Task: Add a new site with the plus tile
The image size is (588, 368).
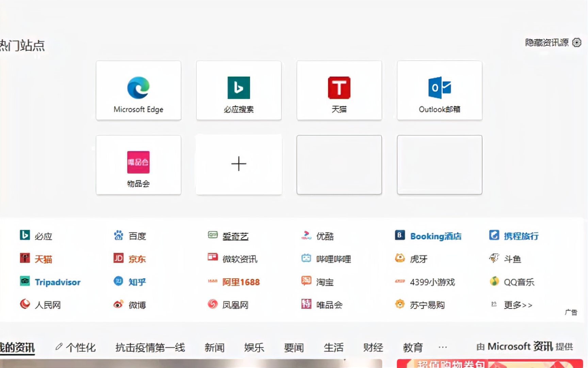Action: [x=238, y=165]
